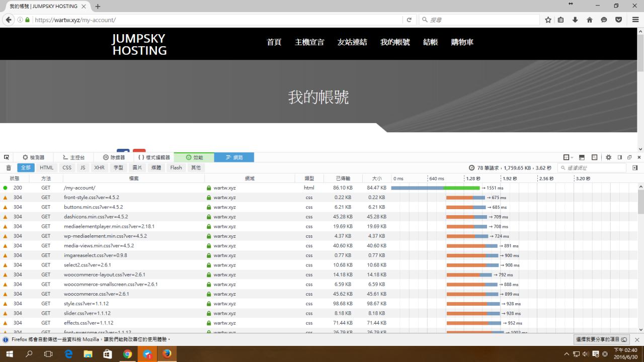Click 選擇我要分享的項目 button
This screenshot has width=644, height=362.
tap(602, 340)
